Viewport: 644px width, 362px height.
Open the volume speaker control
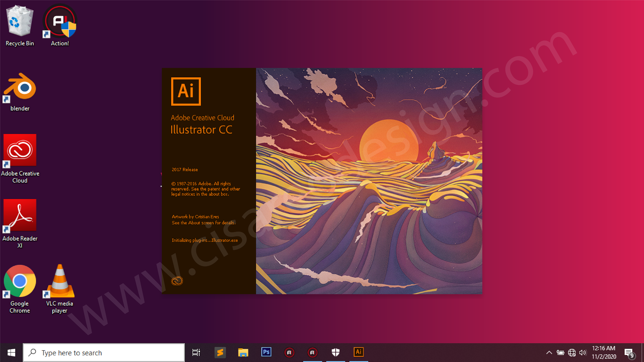coord(583,353)
